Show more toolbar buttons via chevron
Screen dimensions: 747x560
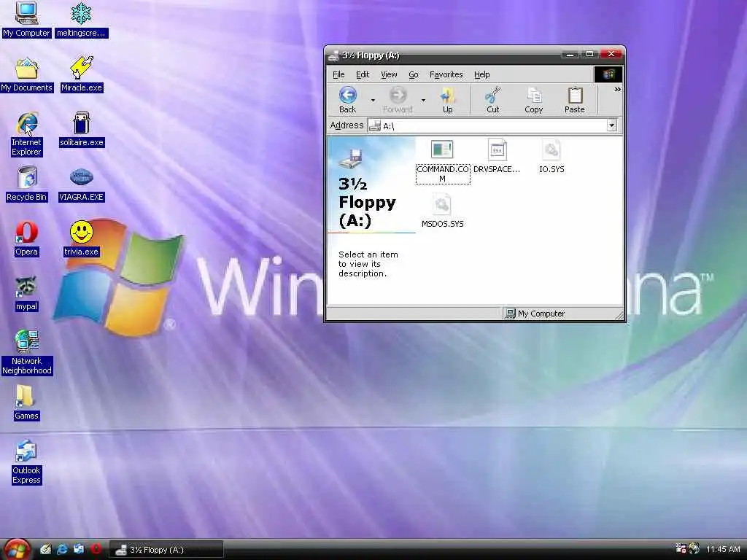(x=617, y=90)
